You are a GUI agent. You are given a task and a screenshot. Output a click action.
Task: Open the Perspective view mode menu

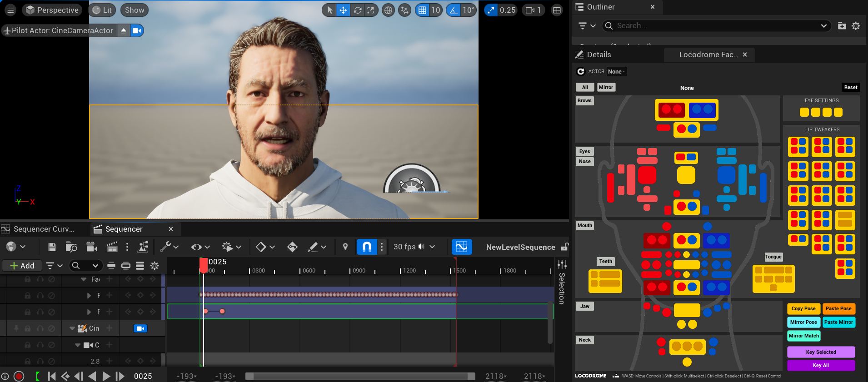52,10
